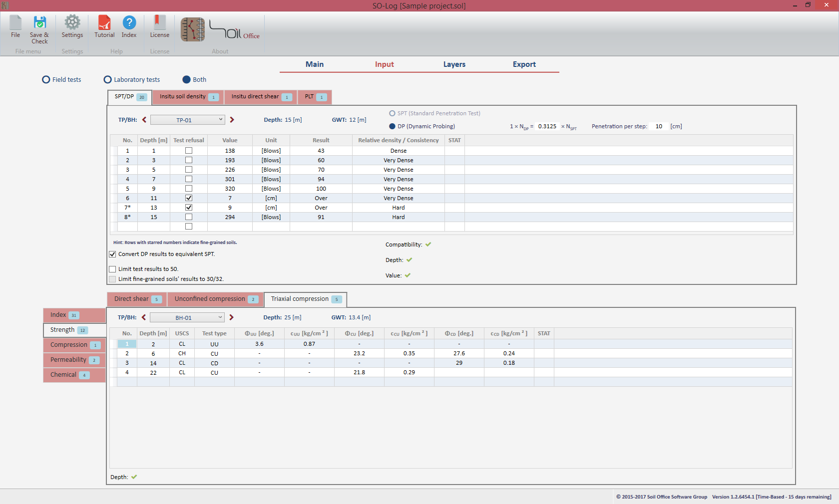Viewport: 839px width, 504px height.
Task: Enable Limit test results to 50
Action: pos(113,269)
